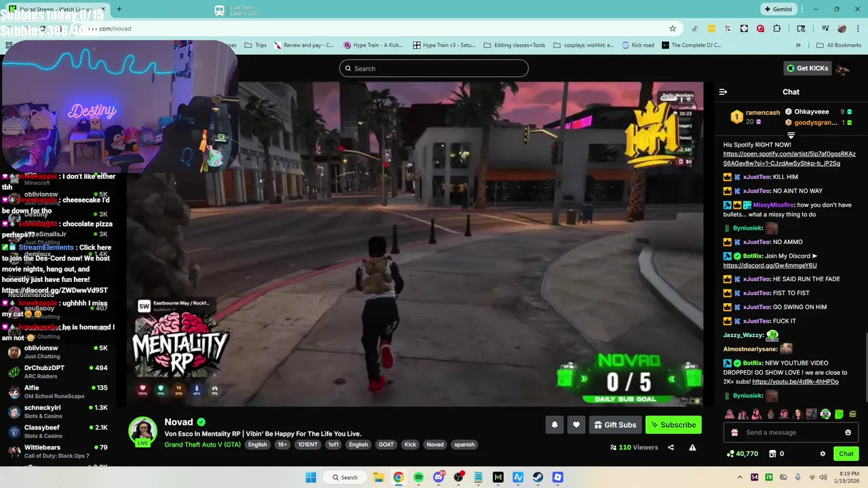Click xJustTeo username on KILL HIM message
Screen dimensions: 868x488
[756, 177]
